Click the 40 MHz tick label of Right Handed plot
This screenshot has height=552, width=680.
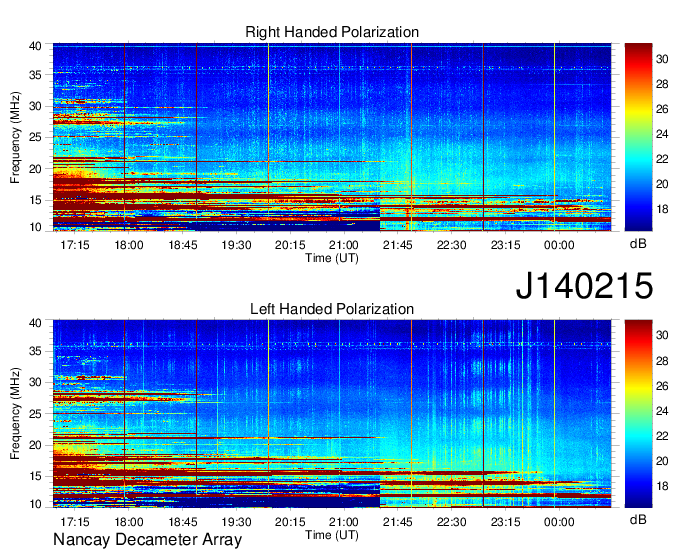pyautogui.click(x=35, y=46)
